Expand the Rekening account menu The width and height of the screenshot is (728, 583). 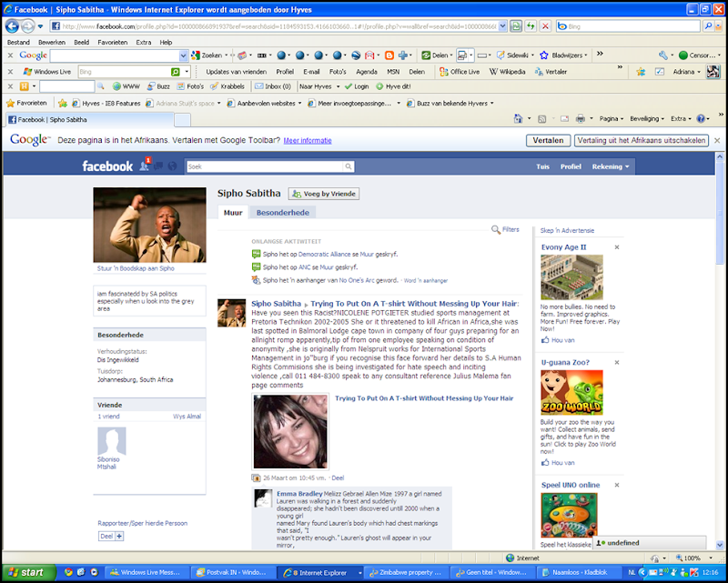click(611, 166)
